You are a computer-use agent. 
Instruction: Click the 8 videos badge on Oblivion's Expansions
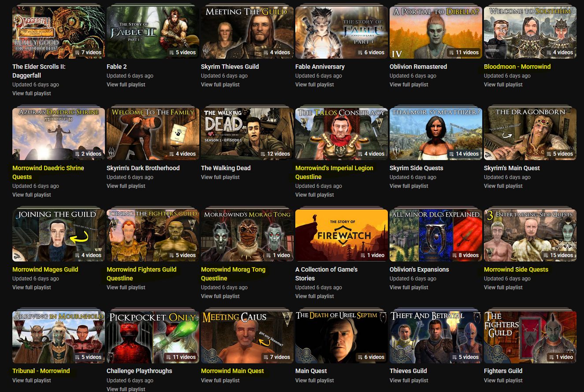465,255
